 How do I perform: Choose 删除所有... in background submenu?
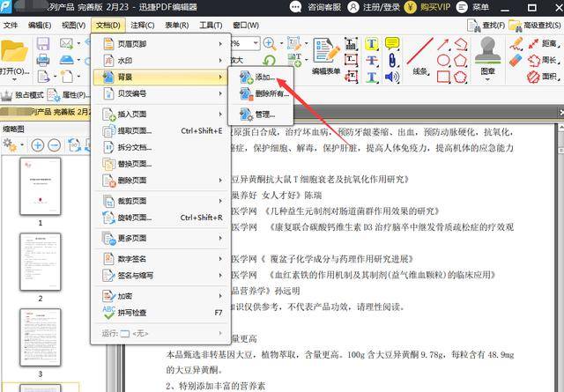(261, 94)
